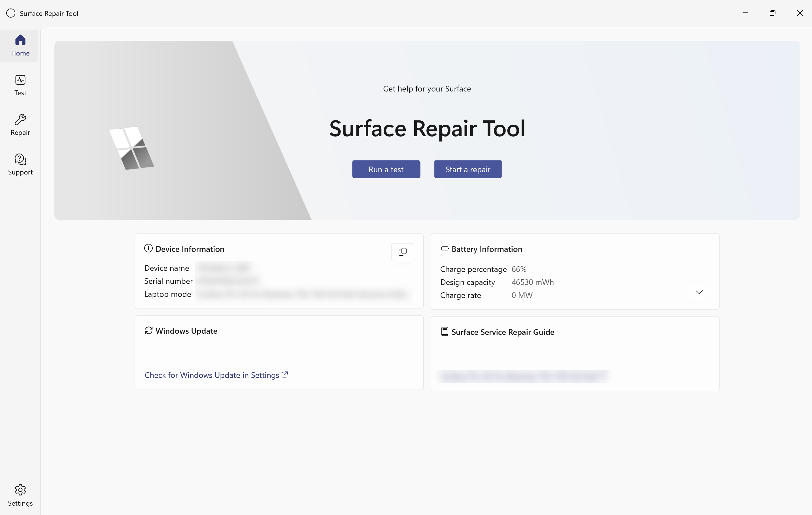Copy device information to clipboard

click(x=402, y=252)
